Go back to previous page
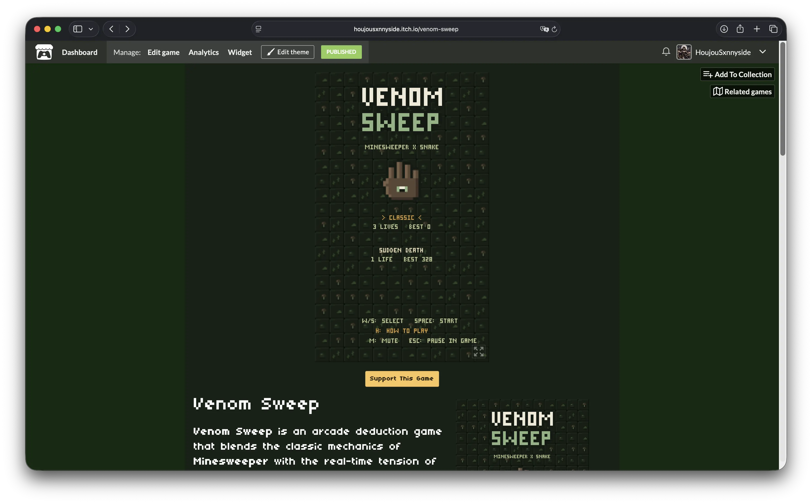 [111, 29]
